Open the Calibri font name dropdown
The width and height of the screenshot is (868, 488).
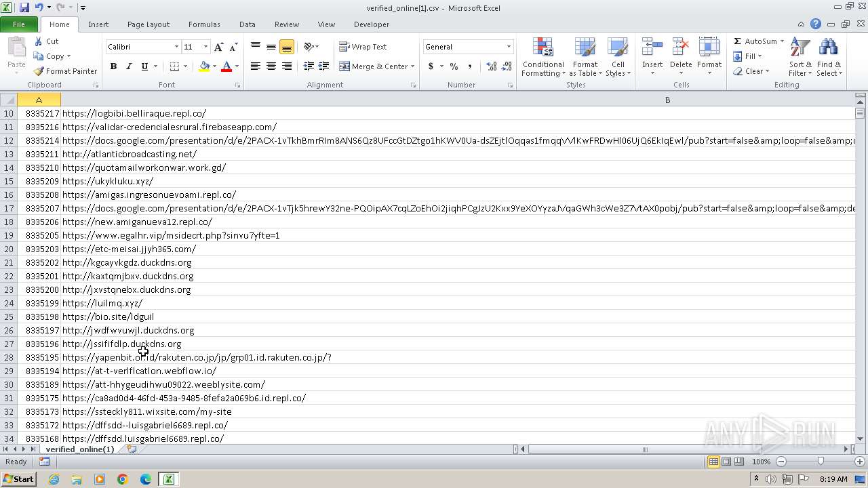176,47
